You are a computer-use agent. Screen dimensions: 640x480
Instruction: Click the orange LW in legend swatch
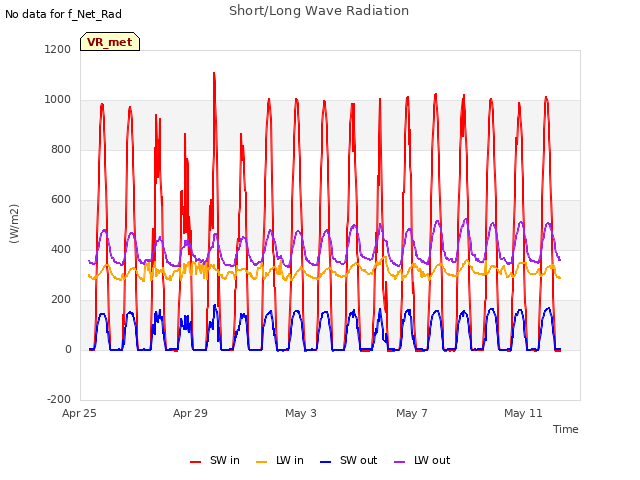click(261, 462)
